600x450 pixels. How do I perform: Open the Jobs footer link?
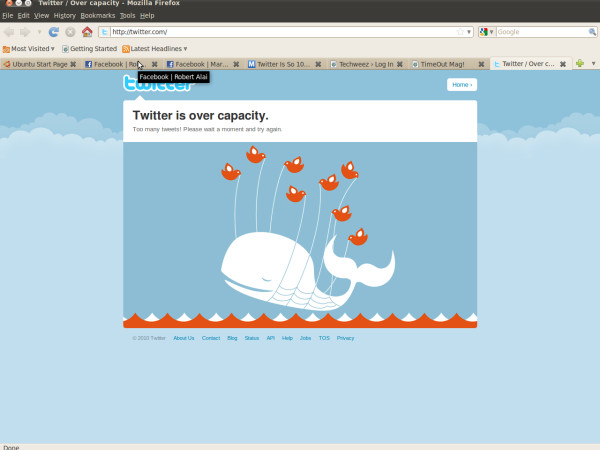pyautogui.click(x=305, y=338)
